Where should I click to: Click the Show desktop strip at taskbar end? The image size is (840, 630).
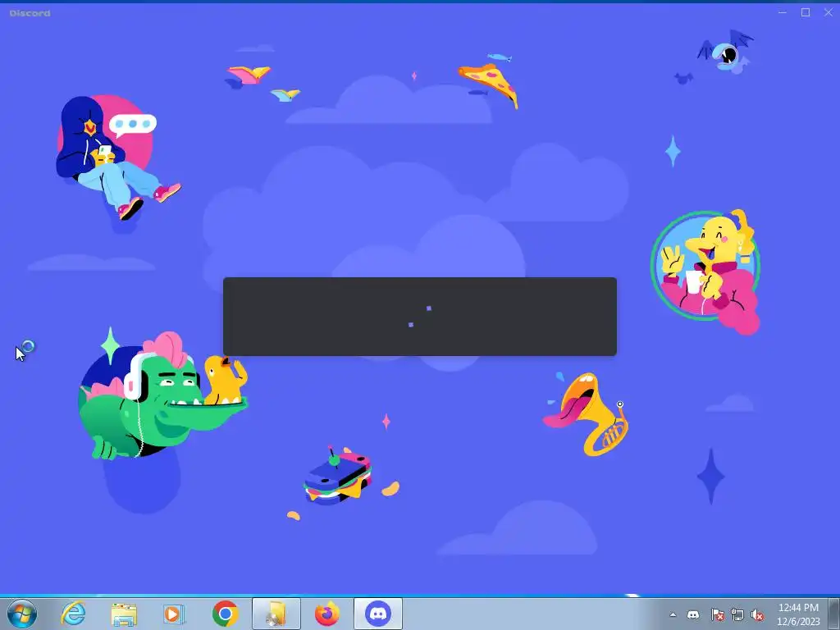[x=833, y=614]
